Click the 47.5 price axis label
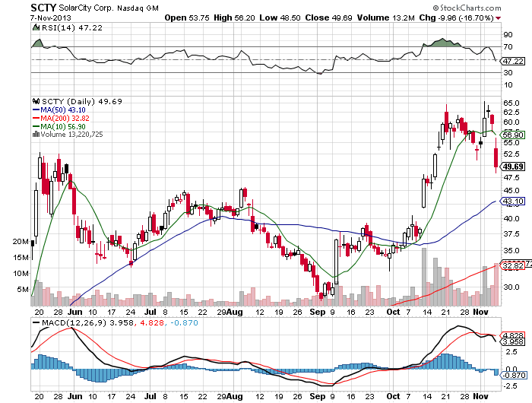The height and width of the screenshot is (403, 532). [511, 178]
